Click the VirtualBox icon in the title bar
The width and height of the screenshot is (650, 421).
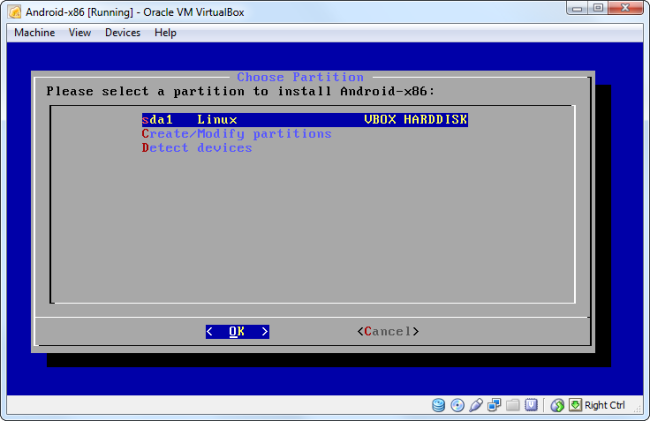(15, 12)
